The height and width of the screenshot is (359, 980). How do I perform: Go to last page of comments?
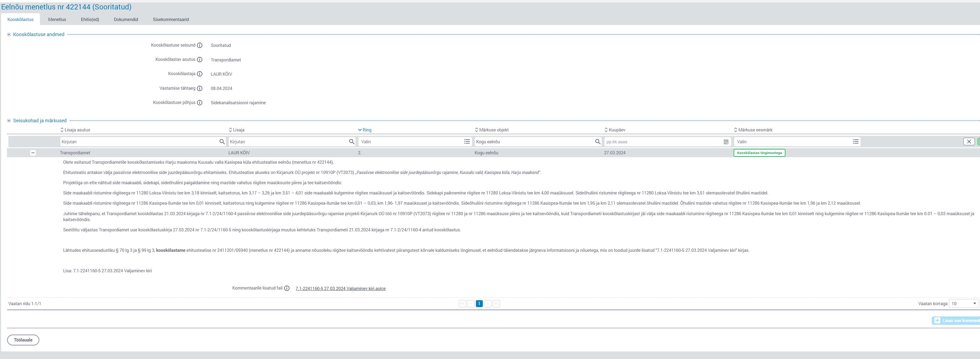click(496, 304)
